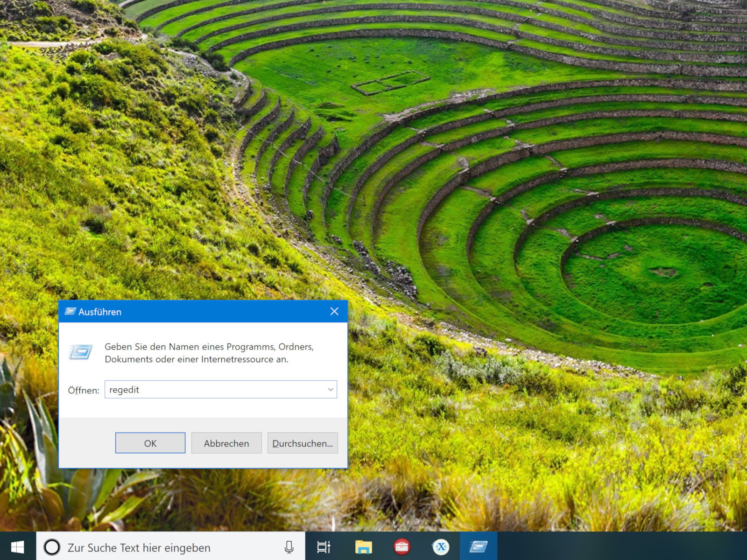Viewport: 747px width, 560px height.
Task: Open the blue X app on taskbar
Action: click(441, 547)
